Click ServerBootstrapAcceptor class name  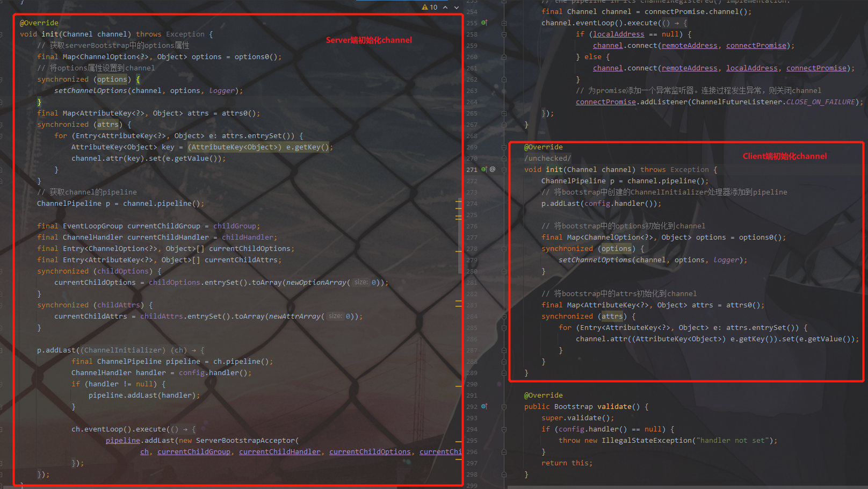point(245,440)
